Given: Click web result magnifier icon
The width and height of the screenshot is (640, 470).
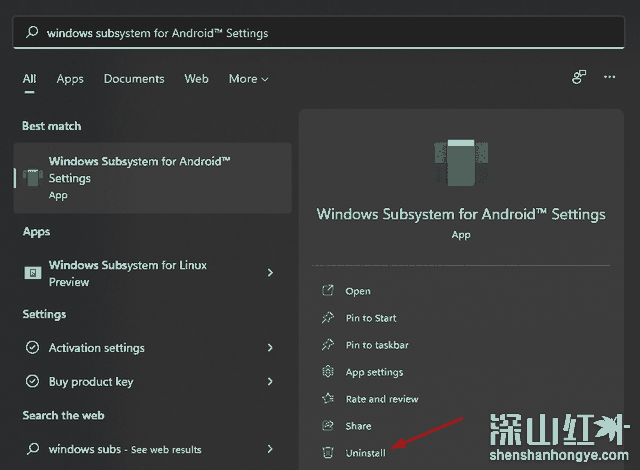Looking at the screenshot, I should tap(33, 449).
